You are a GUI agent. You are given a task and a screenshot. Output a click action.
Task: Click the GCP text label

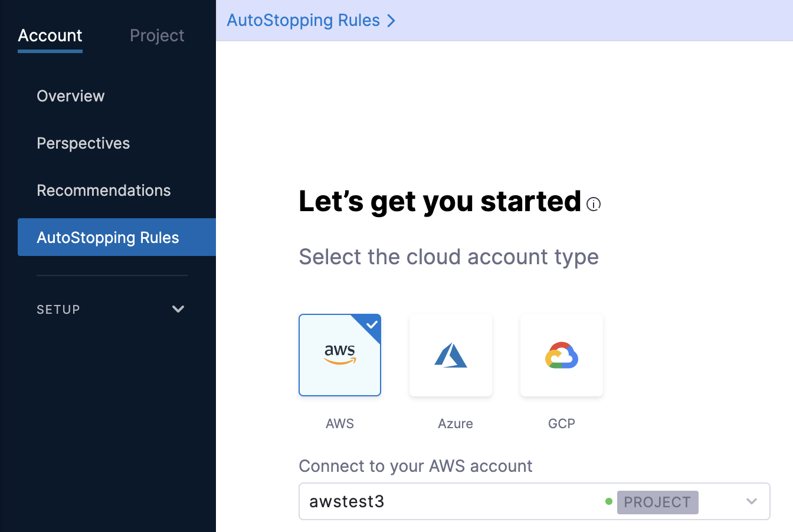pyautogui.click(x=561, y=423)
